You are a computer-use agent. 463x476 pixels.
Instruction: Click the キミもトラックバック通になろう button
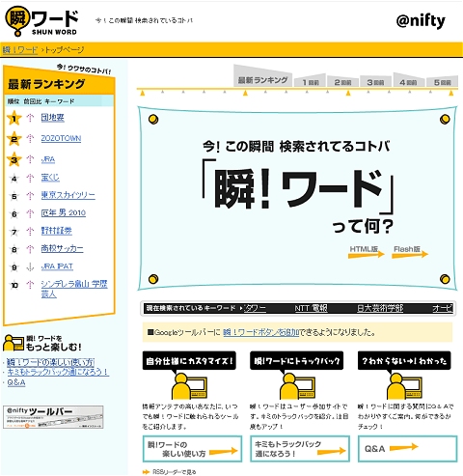coord(300,449)
